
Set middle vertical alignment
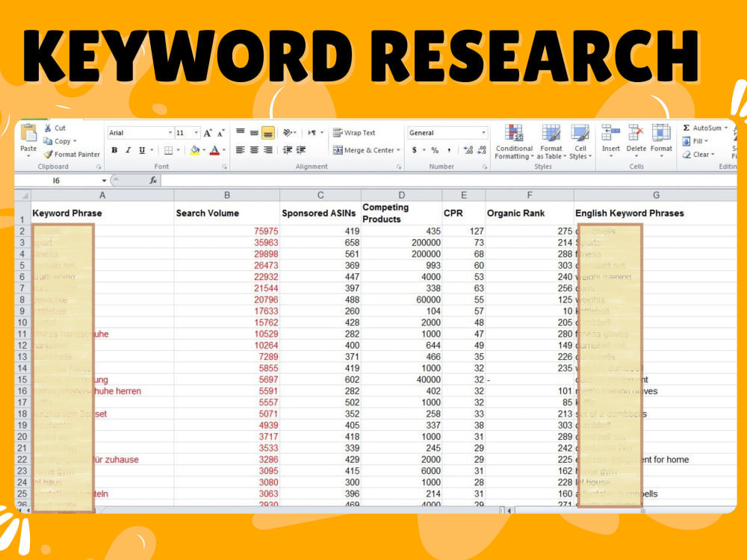(255, 133)
